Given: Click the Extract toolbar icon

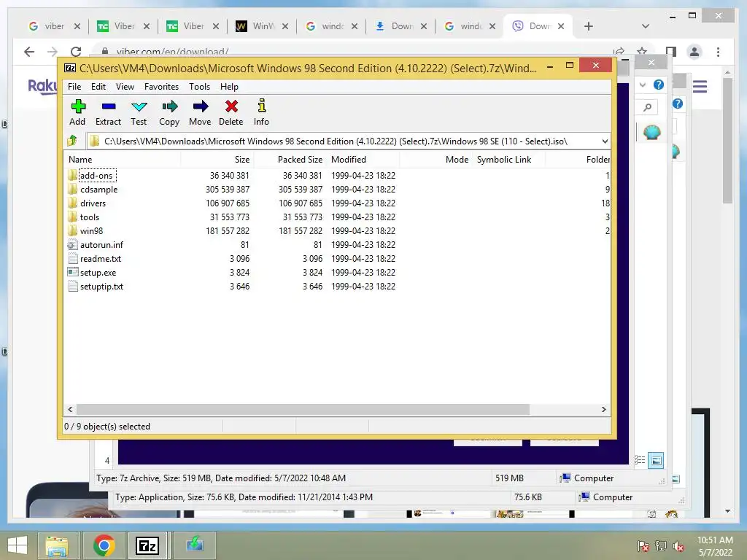Looking at the screenshot, I should tap(108, 112).
